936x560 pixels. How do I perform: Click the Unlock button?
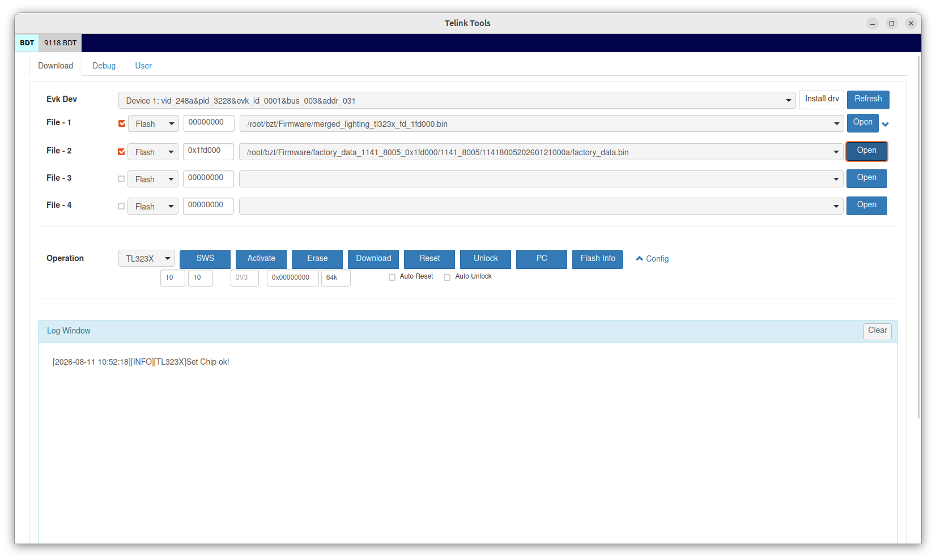click(x=486, y=259)
